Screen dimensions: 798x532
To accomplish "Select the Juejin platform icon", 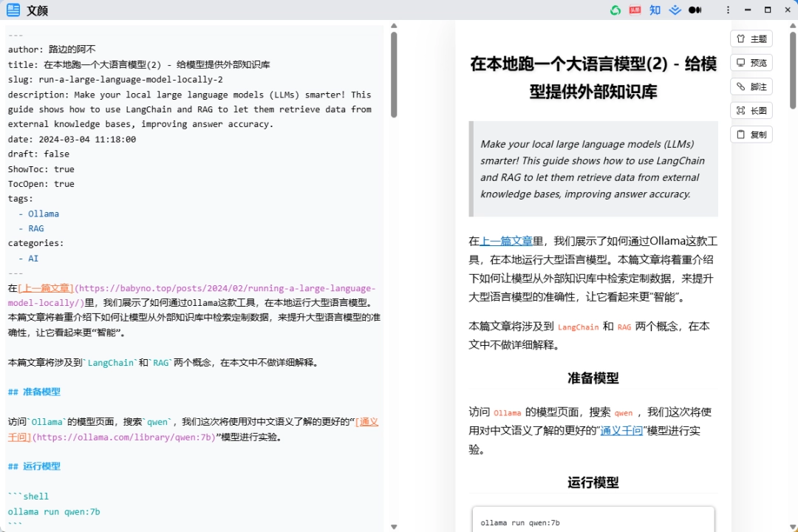I will tap(675, 10).
